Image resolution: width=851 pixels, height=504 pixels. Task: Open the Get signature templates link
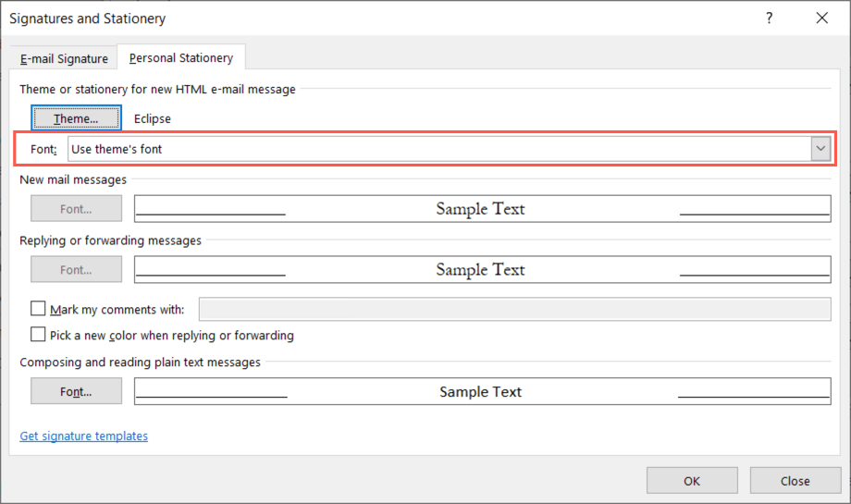pos(83,436)
